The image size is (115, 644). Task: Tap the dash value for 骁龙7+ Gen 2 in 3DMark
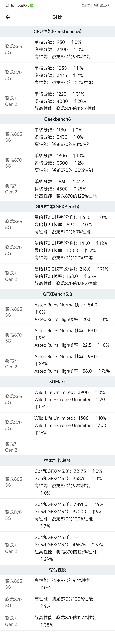pos(37,447)
